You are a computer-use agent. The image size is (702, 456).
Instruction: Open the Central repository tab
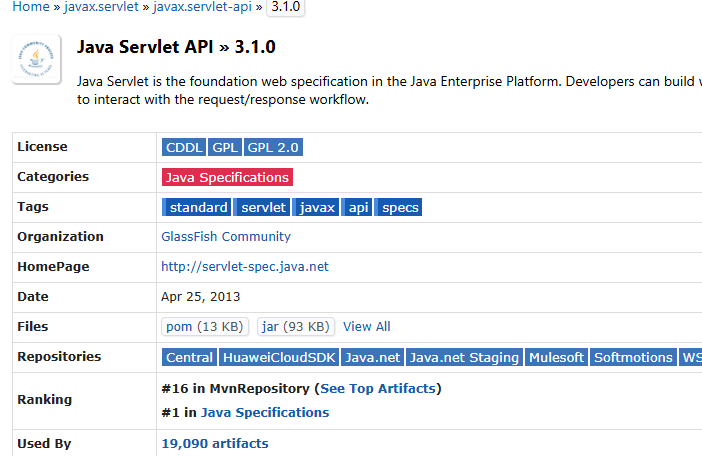tap(189, 357)
